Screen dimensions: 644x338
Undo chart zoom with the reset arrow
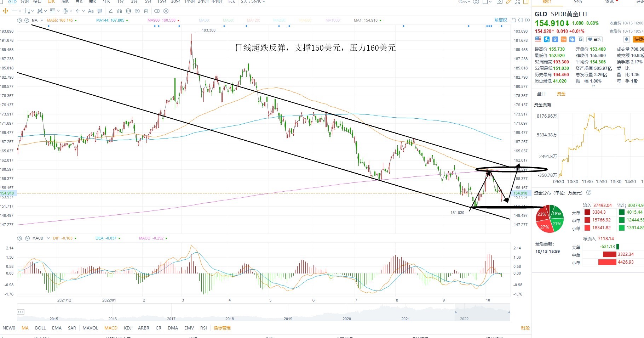pos(514,20)
